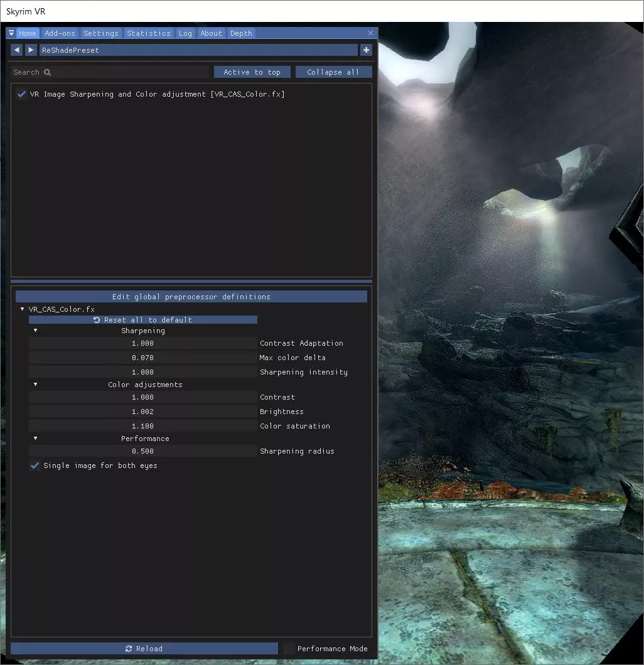Click the reset arrow icon on Reset all
The image size is (644, 665).
(x=97, y=320)
